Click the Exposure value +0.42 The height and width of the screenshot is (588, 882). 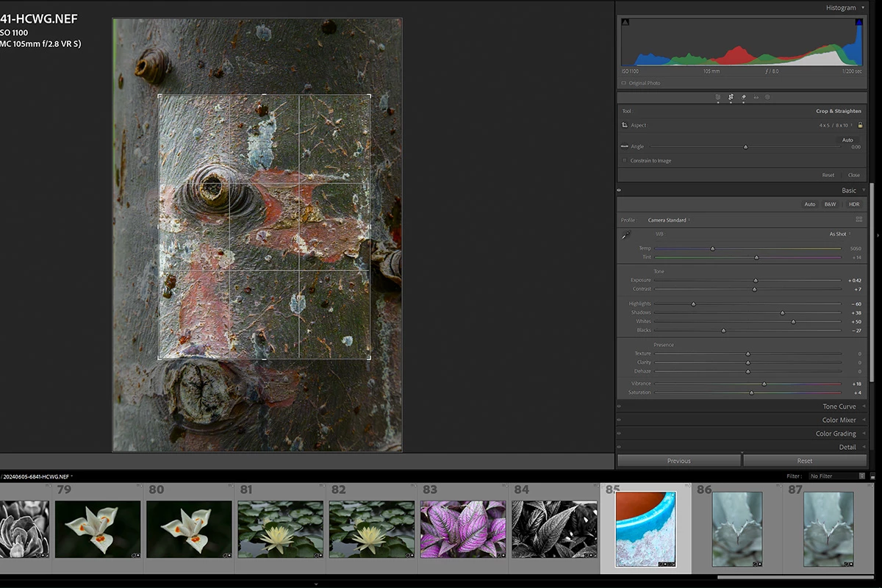pyautogui.click(x=854, y=281)
